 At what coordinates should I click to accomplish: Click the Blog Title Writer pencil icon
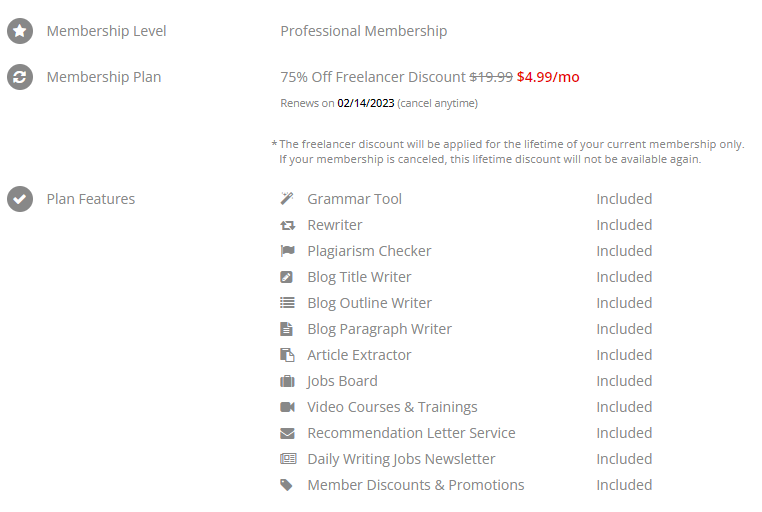[287, 277]
